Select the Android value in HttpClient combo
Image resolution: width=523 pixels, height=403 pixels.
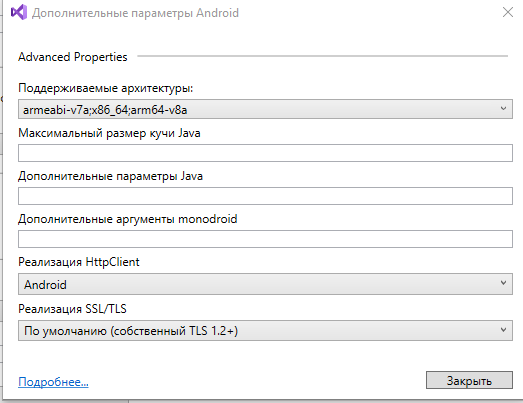tap(45, 285)
